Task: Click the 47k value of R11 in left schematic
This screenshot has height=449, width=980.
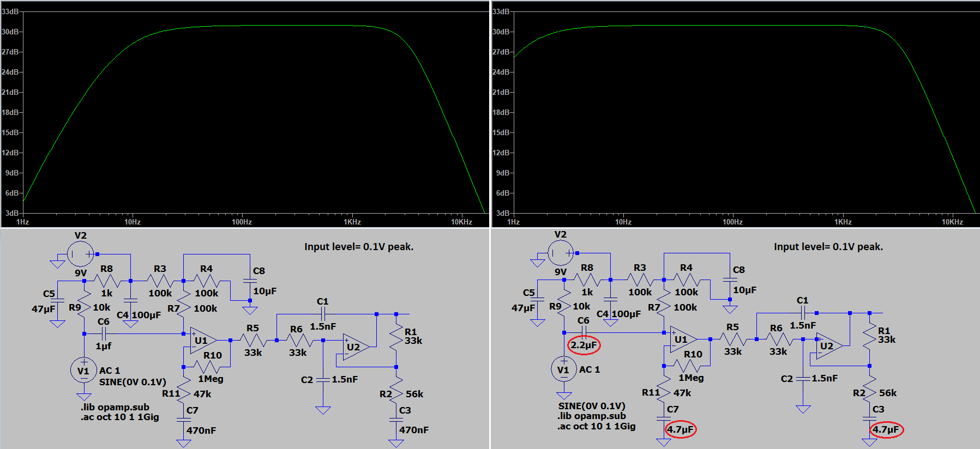Action: tap(202, 394)
